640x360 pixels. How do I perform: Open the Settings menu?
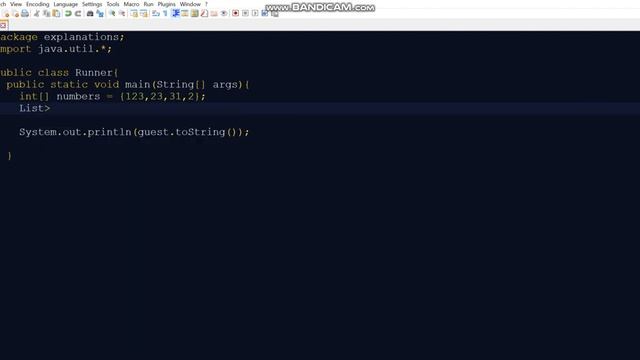(92, 4)
